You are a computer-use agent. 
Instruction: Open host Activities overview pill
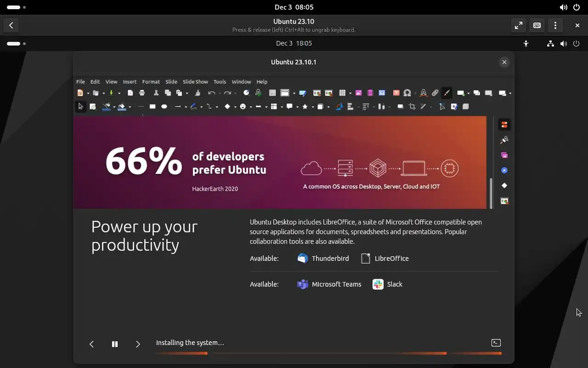click(17, 7)
